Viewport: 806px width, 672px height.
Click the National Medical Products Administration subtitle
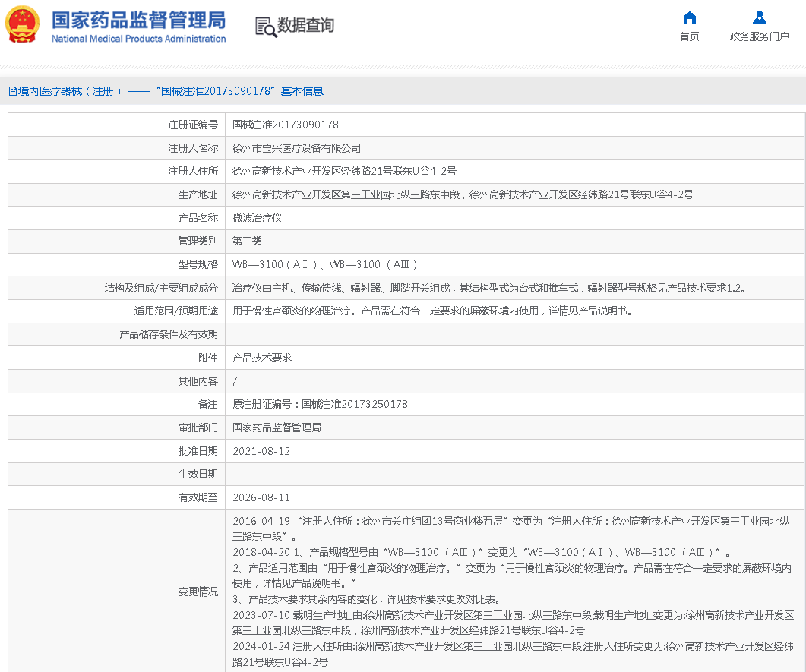point(138,39)
